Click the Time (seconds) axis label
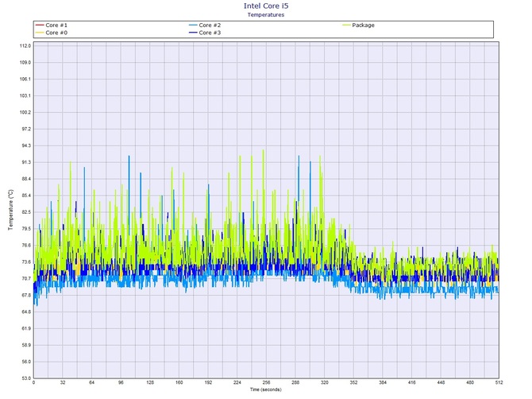 pos(266,389)
